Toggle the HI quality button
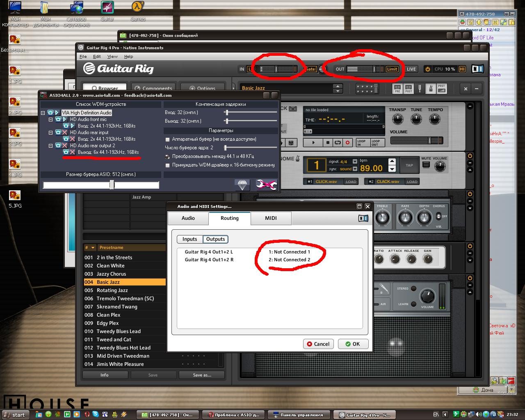525x420 pixels. point(462,69)
